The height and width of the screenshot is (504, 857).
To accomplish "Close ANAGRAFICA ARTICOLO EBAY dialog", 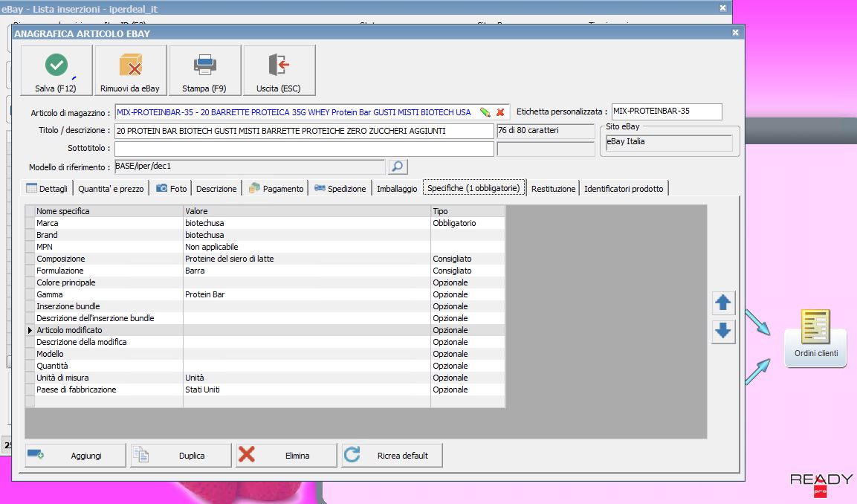I will pos(735,33).
